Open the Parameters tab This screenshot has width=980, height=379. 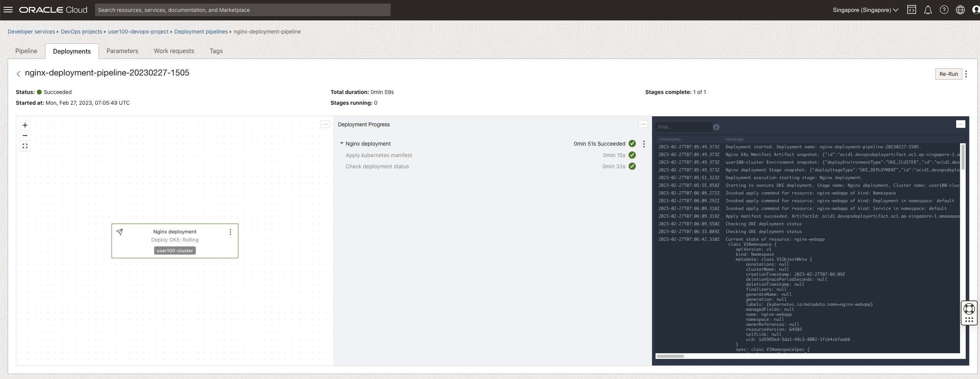(122, 51)
